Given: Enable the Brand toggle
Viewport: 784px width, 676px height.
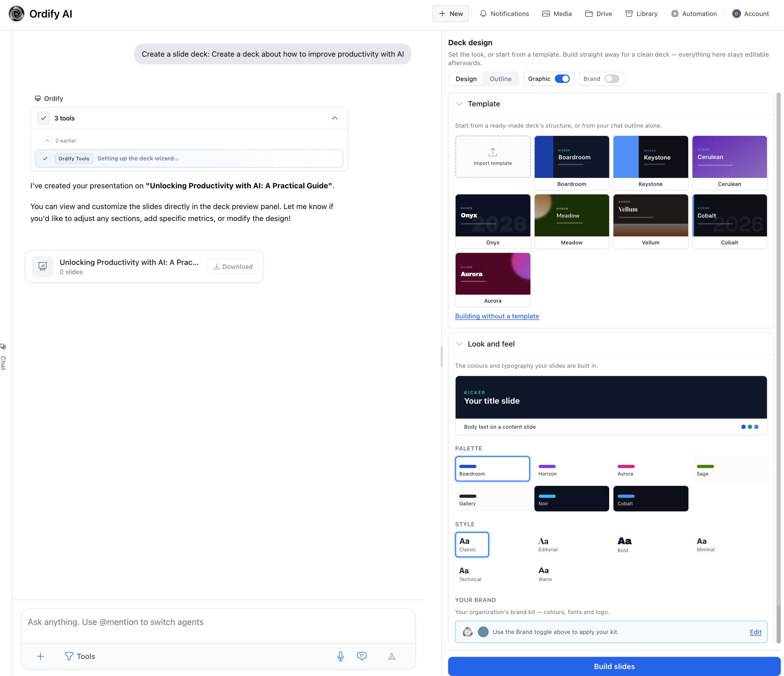Looking at the screenshot, I should (x=612, y=79).
